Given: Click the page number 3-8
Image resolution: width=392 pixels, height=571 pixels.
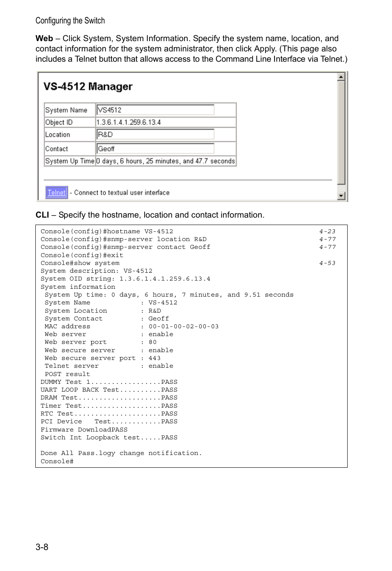Looking at the screenshot, I should coord(42,547).
